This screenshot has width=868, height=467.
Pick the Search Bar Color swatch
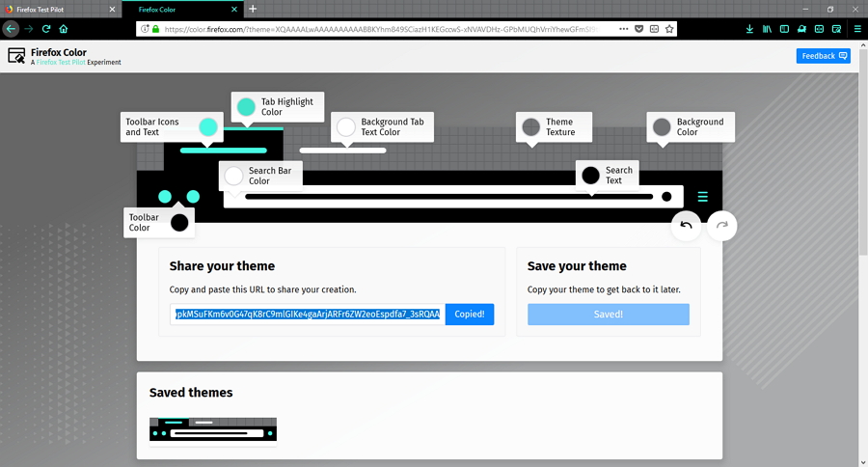click(233, 176)
